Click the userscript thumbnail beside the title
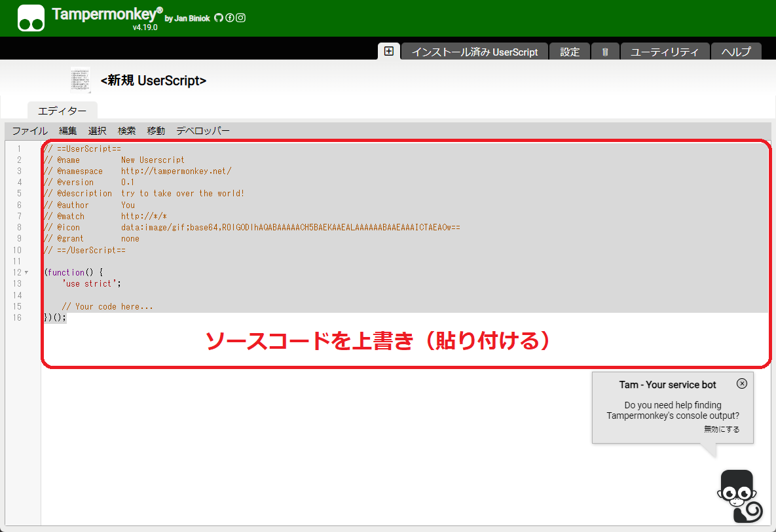This screenshot has width=776, height=532. [80, 79]
